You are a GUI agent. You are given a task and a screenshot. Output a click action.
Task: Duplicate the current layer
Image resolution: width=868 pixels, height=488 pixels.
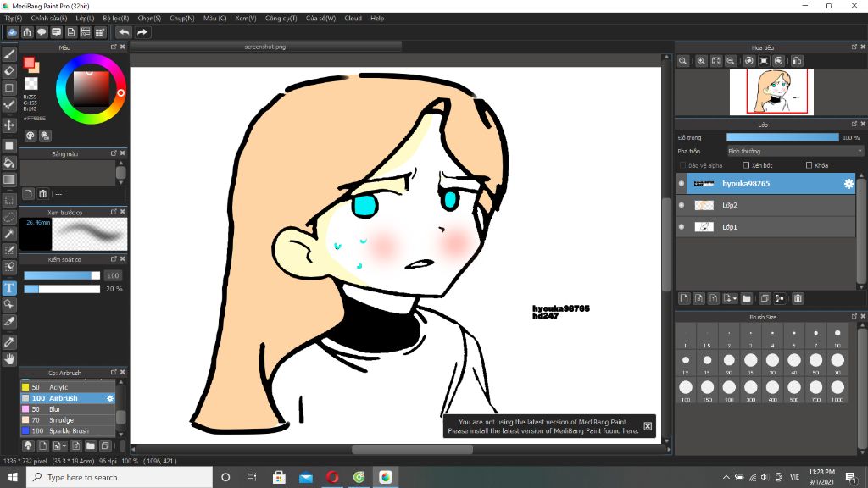pyautogui.click(x=765, y=298)
